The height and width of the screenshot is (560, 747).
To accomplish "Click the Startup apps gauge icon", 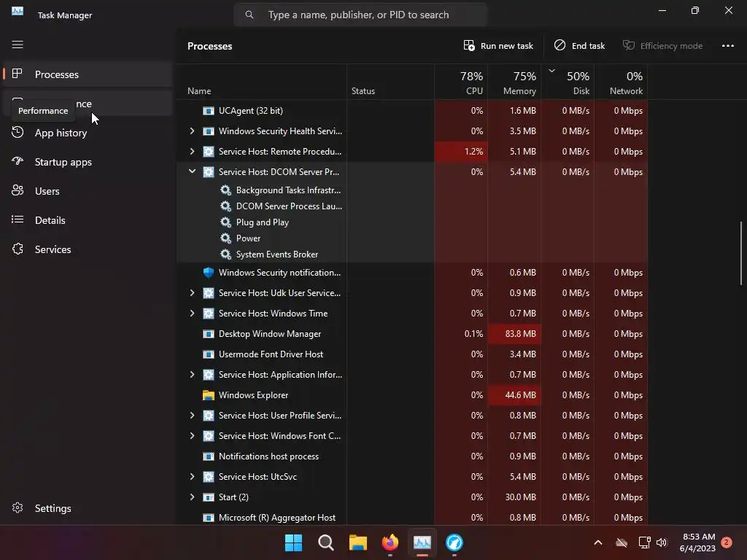I will (x=18, y=161).
